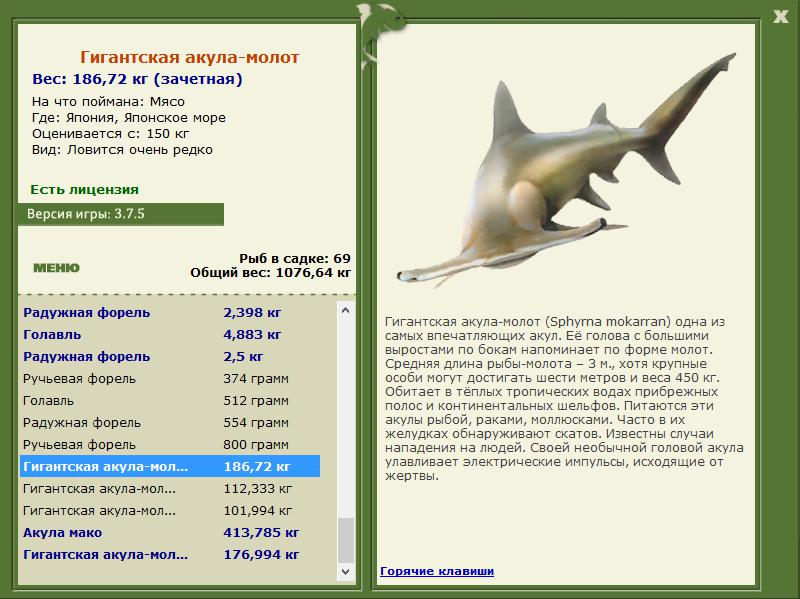Click the Оценивается с: 150 кг line
The image size is (800, 599).
pos(110,134)
